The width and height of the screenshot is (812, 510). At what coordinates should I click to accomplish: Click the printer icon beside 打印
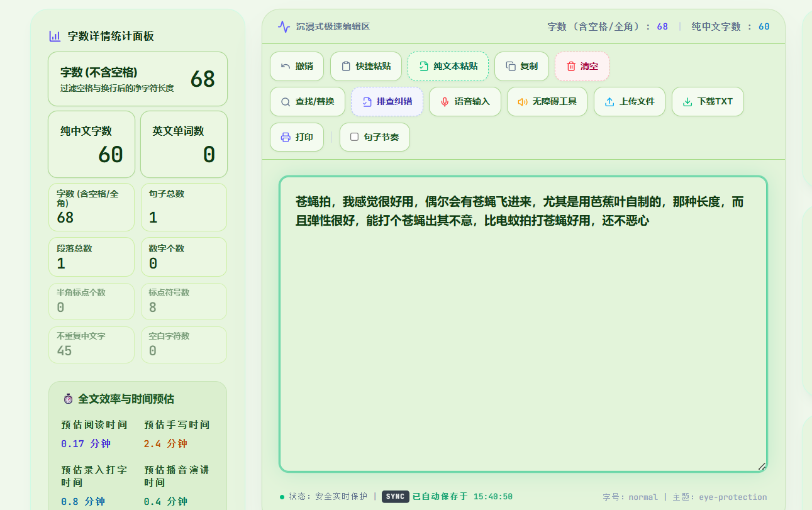pos(286,137)
